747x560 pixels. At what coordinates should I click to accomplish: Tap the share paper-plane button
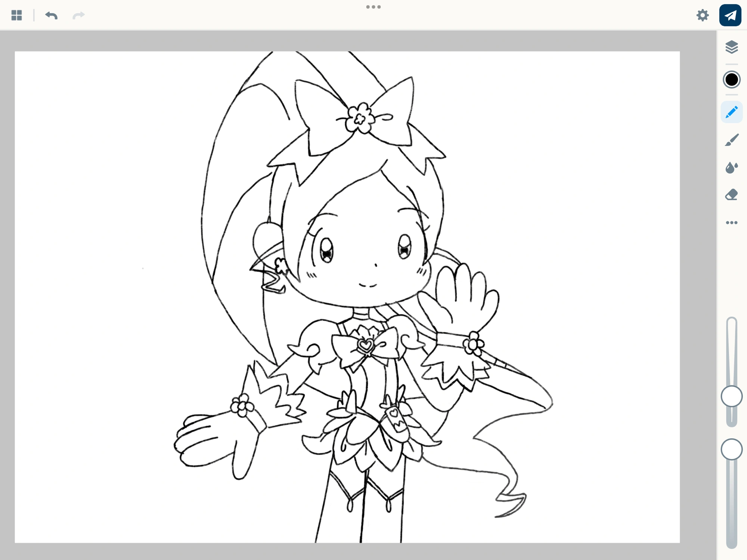pos(730,15)
